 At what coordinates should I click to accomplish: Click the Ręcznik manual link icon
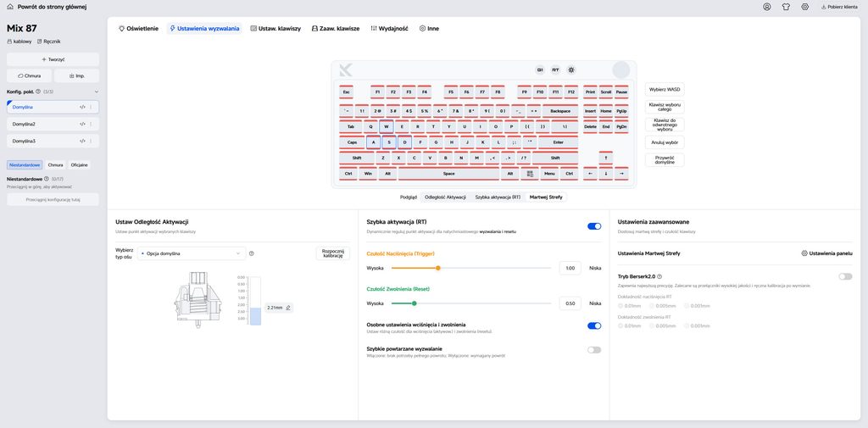click(x=39, y=42)
